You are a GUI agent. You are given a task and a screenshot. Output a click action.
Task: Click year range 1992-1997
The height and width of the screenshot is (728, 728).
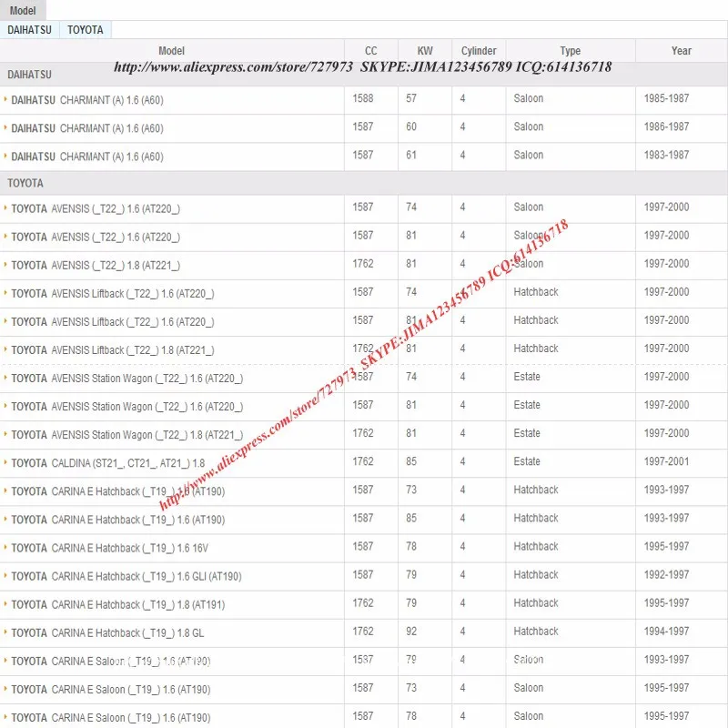pyautogui.click(x=666, y=575)
